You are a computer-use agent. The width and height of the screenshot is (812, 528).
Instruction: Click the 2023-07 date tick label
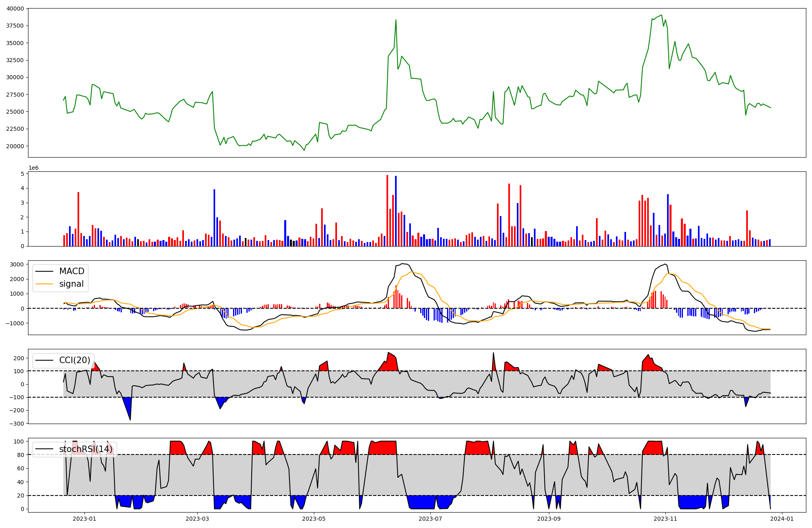pos(430,519)
